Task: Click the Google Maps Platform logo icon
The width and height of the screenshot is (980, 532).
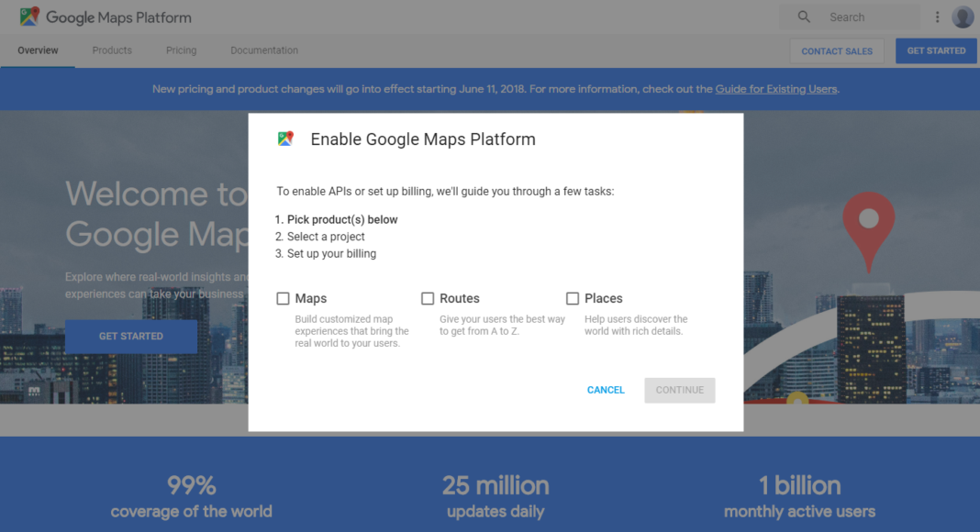Action: [29, 17]
